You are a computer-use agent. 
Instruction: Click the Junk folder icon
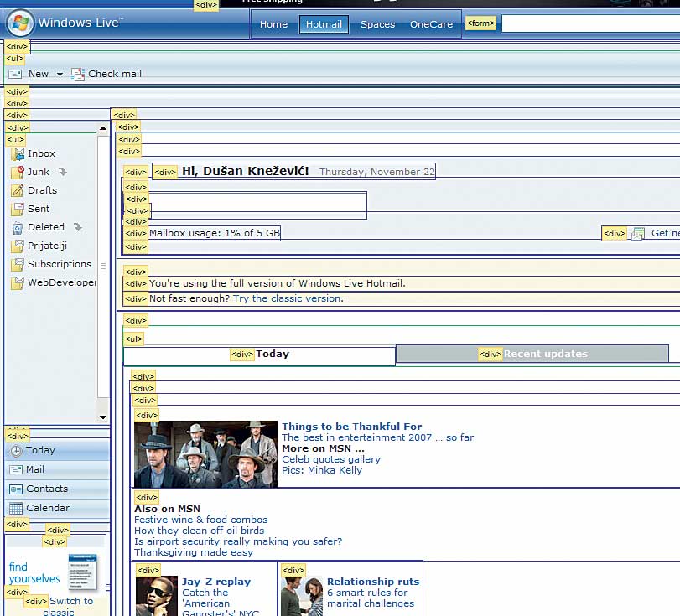[18, 172]
